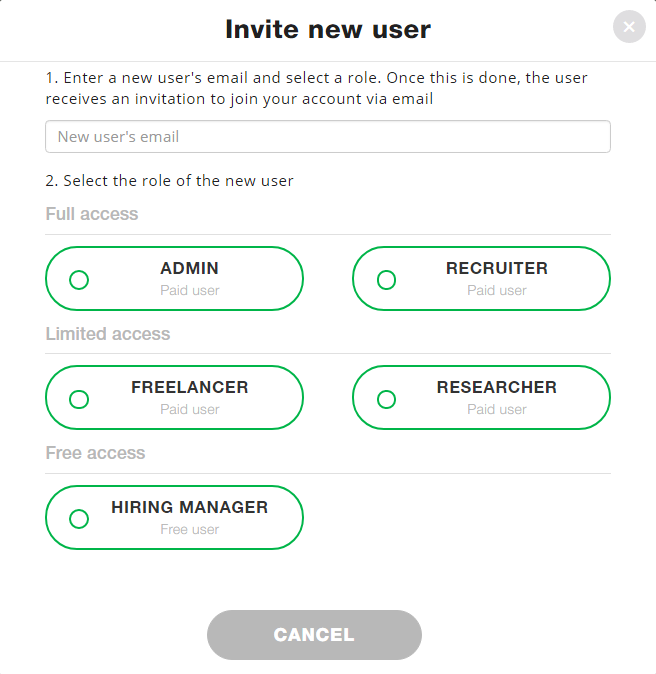This screenshot has width=656, height=674.
Task: Click the FREELANCER role label text
Action: pyautogui.click(x=189, y=387)
